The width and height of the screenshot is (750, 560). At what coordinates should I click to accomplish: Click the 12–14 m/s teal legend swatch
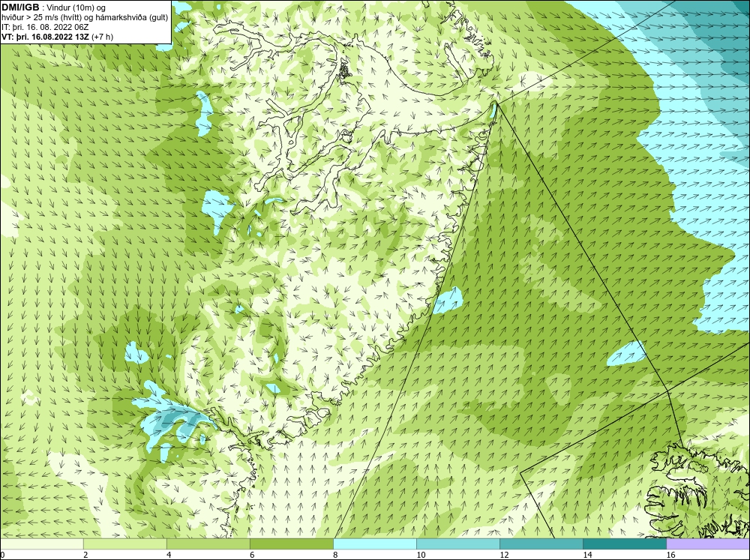(541, 544)
